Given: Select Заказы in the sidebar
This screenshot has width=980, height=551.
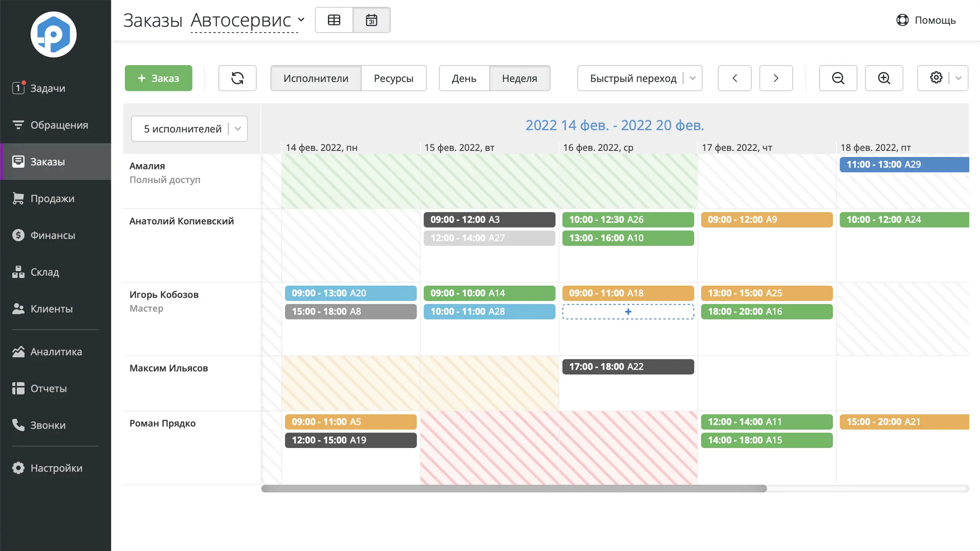Looking at the screenshot, I should tap(56, 161).
